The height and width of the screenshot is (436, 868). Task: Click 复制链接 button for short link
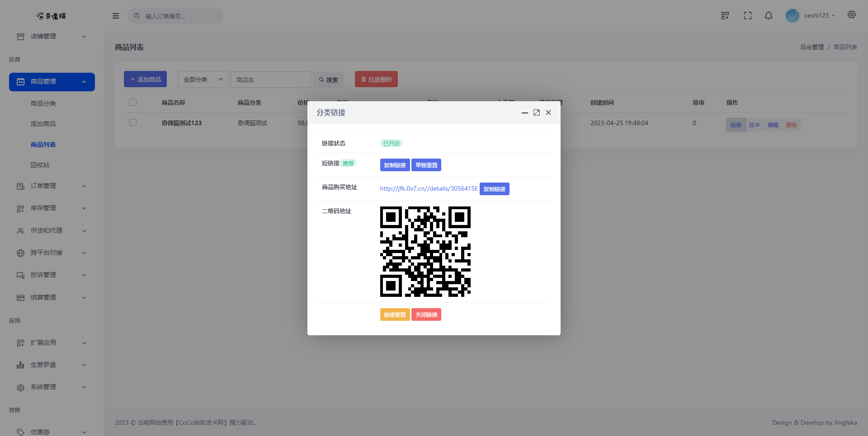click(395, 165)
